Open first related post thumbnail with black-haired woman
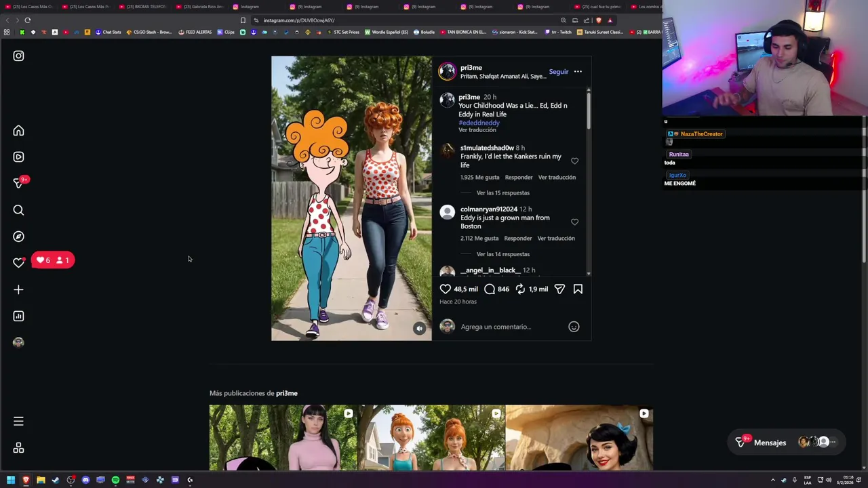Viewport: 868px width, 488px height. click(x=283, y=438)
